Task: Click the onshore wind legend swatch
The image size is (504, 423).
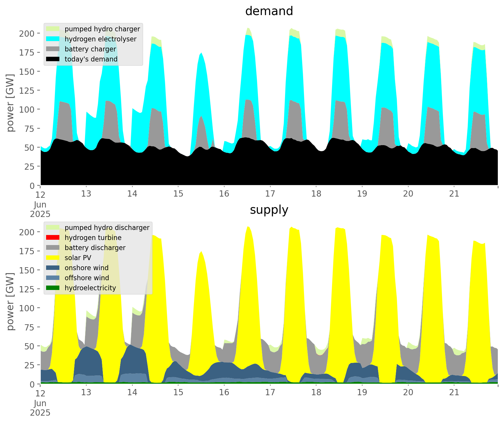Action: (x=53, y=268)
